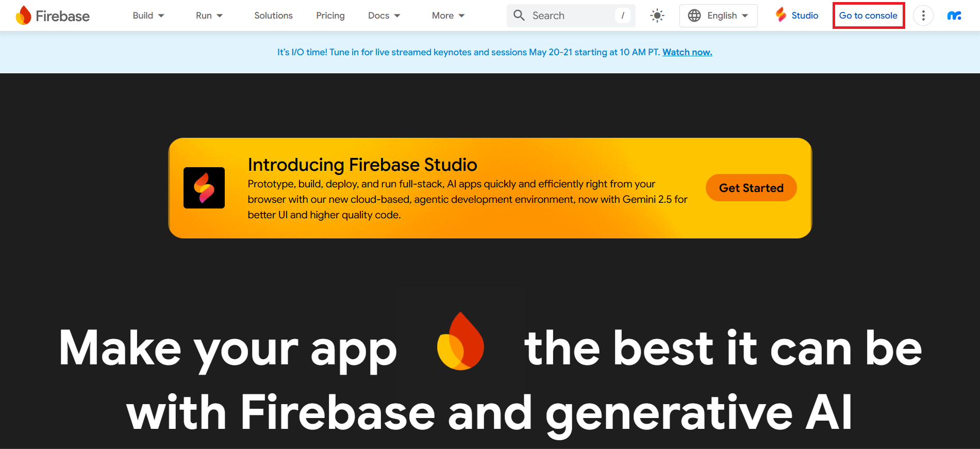980x449 pixels.
Task: Click the search magnifier icon
Action: (519, 15)
